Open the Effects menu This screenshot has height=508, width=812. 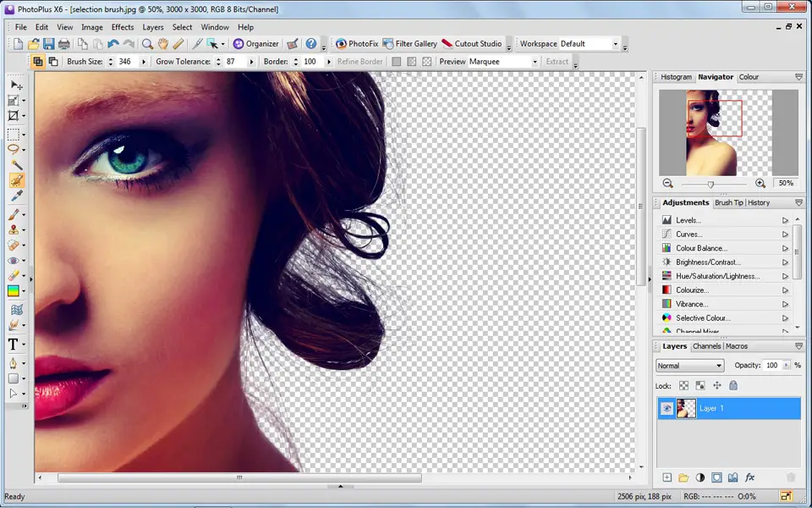tap(123, 27)
